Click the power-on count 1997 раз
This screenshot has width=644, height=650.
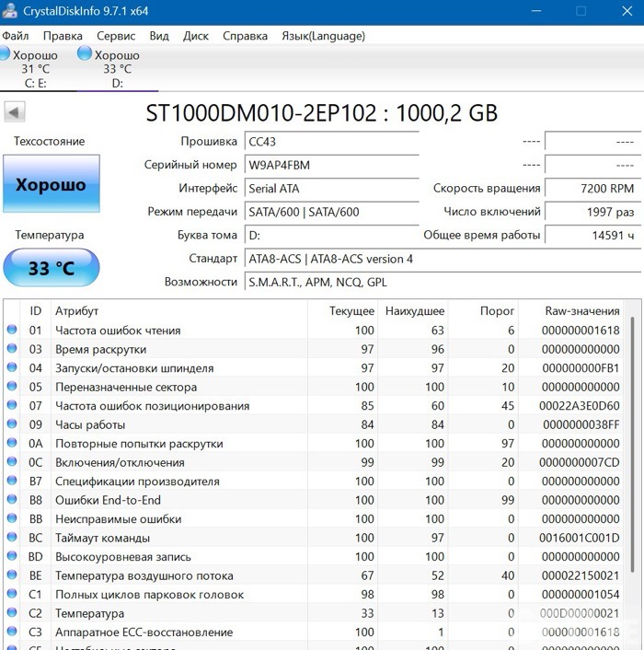(593, 212)
